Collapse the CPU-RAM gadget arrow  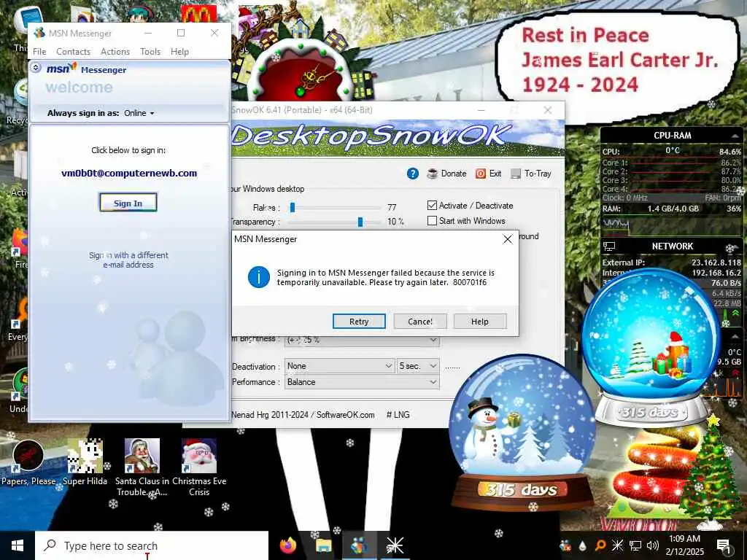735,136
